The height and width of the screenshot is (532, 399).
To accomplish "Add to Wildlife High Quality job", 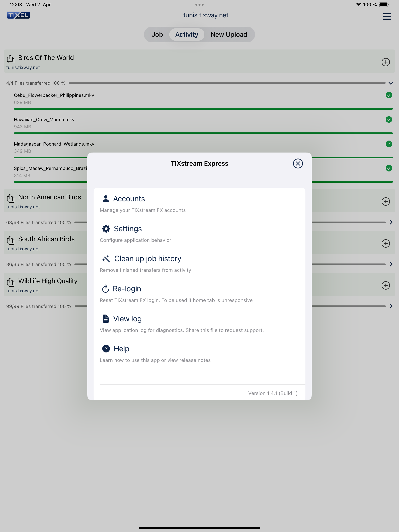I will (x=385, y=285).
